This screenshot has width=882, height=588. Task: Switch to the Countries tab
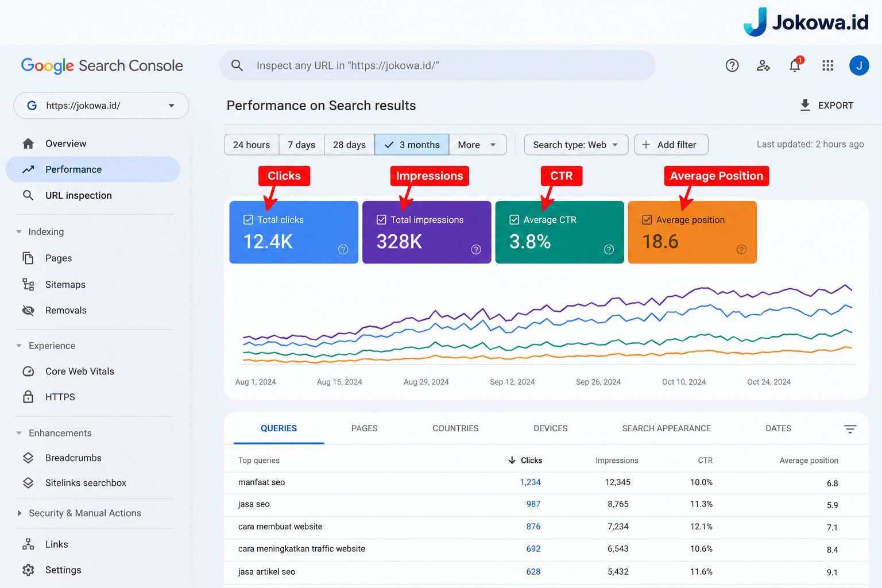click(x=455, y=428)
